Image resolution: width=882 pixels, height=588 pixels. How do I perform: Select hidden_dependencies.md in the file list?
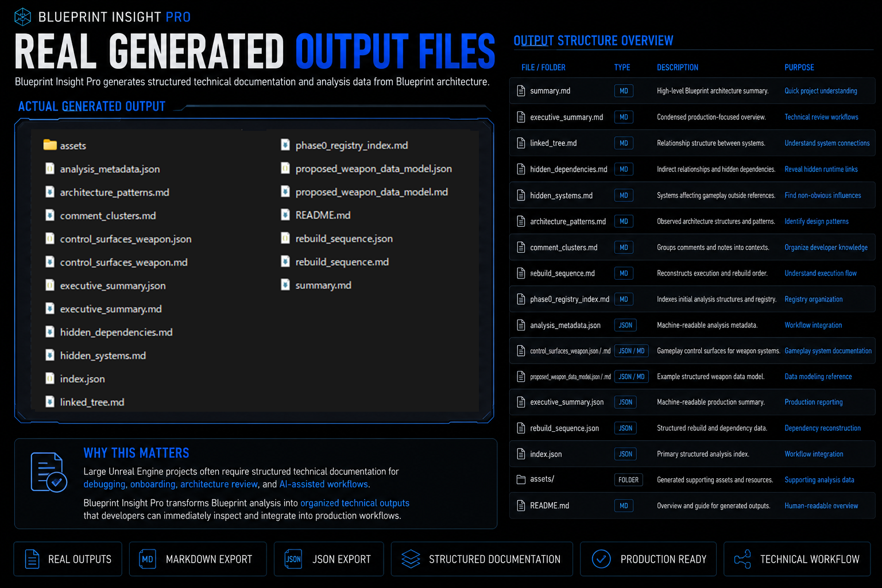pyautogui.click(x=116, y=332)
